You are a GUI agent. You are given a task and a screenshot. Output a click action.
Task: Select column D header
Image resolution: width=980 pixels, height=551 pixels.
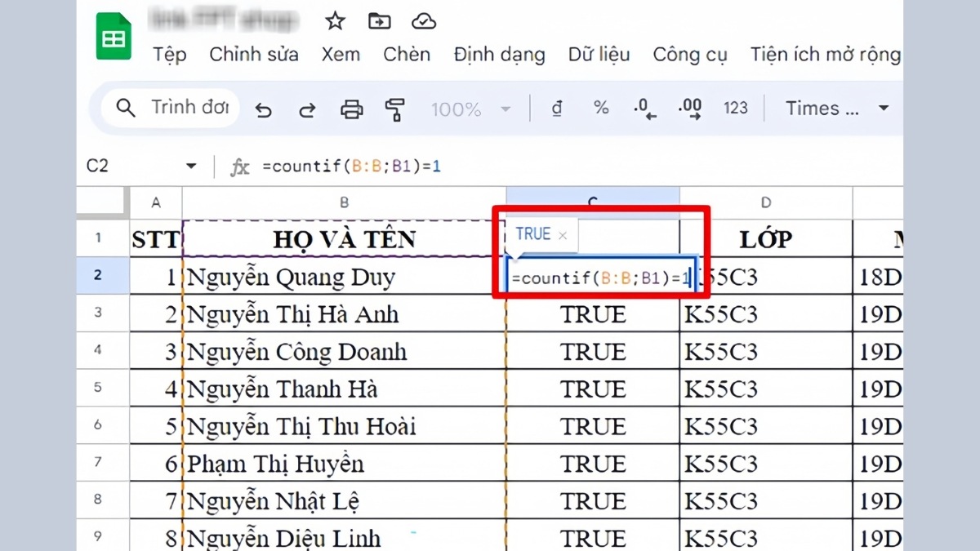pos(765,202)
